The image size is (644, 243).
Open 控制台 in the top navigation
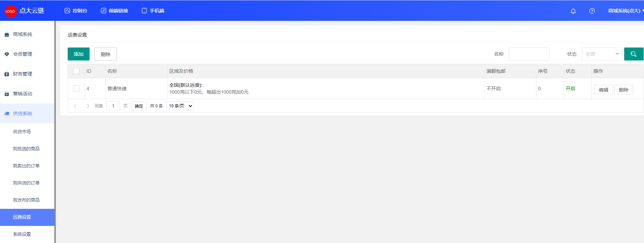click(76, 11)
